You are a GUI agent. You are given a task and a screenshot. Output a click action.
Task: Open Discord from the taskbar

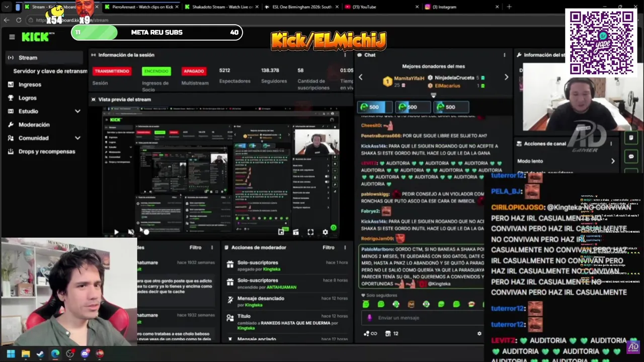pyautogui.click(x=85, y=354)
